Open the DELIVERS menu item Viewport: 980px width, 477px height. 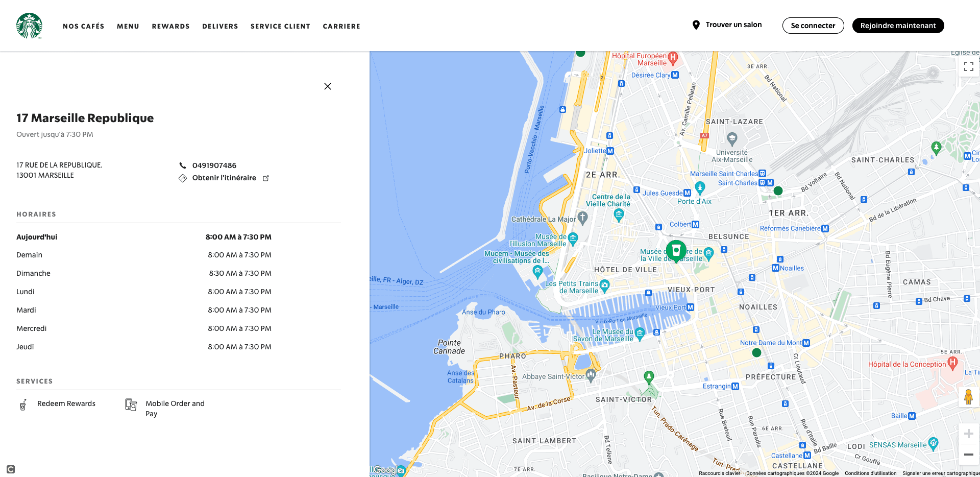220,26
